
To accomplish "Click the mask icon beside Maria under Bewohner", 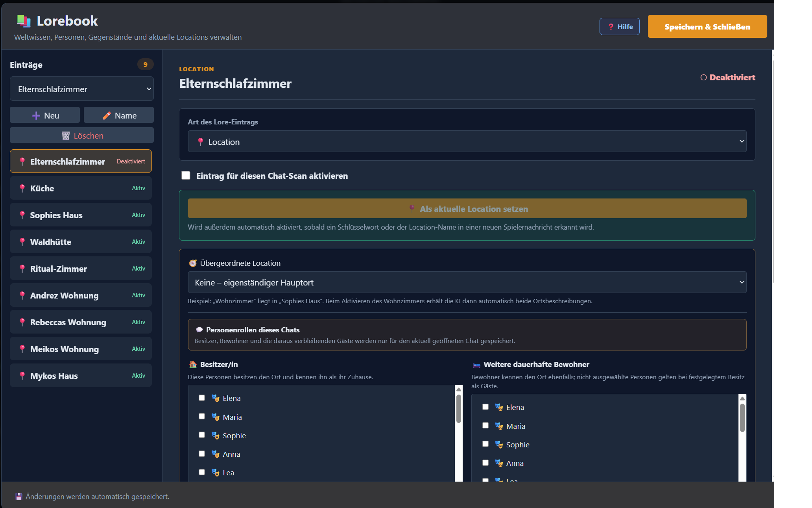I will [x=499, y=426].
